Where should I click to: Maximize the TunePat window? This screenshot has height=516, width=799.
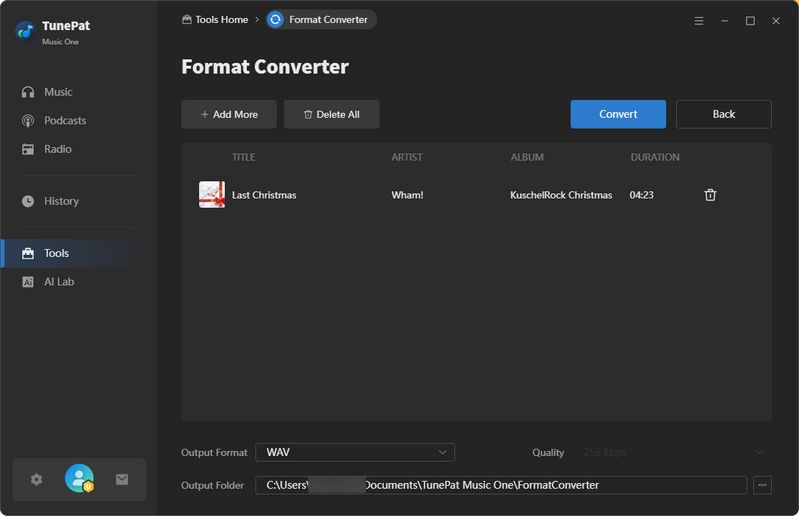pyautogui.click(x=750, y=21)
